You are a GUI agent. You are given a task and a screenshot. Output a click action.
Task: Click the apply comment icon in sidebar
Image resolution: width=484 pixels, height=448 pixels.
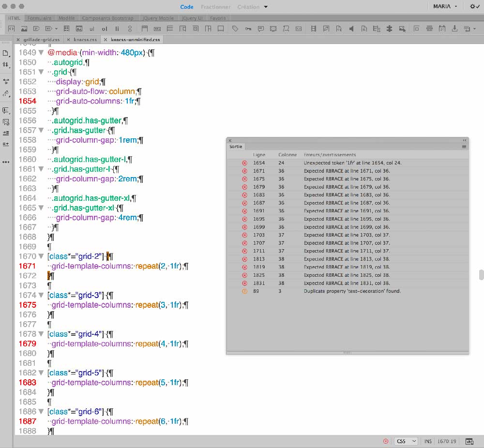pos(6,110)
